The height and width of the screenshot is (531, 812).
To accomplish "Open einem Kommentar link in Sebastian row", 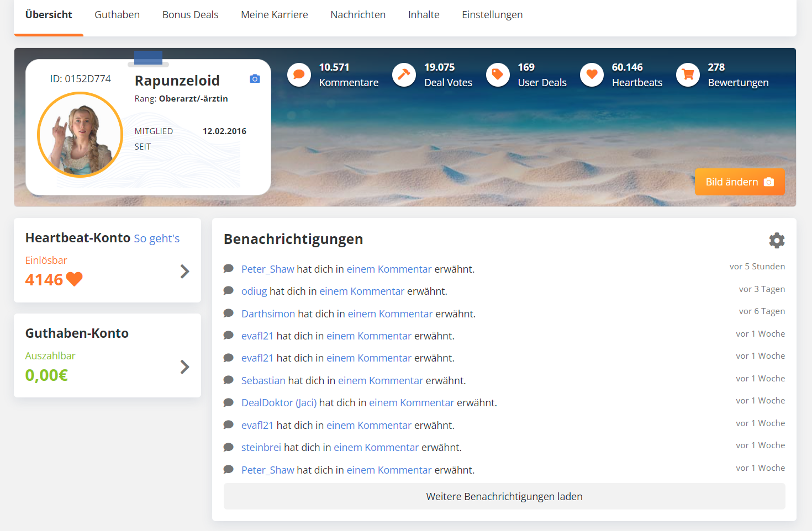I will pyautogui.click(x=381, y=381).
